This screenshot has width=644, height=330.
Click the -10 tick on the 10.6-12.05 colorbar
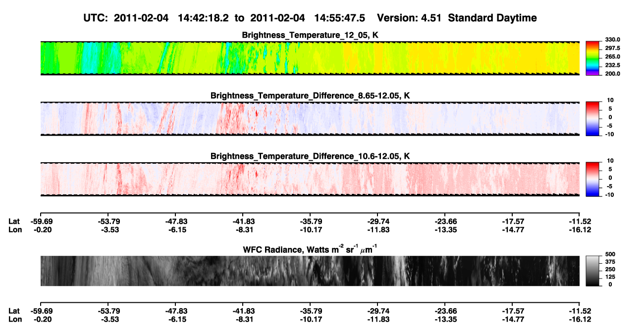[609, 195]
